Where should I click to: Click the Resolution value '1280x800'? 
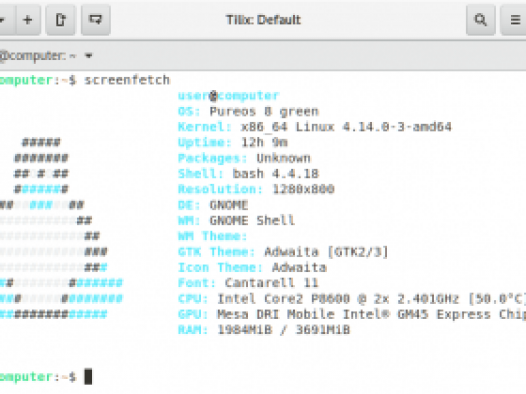[303, 189]
